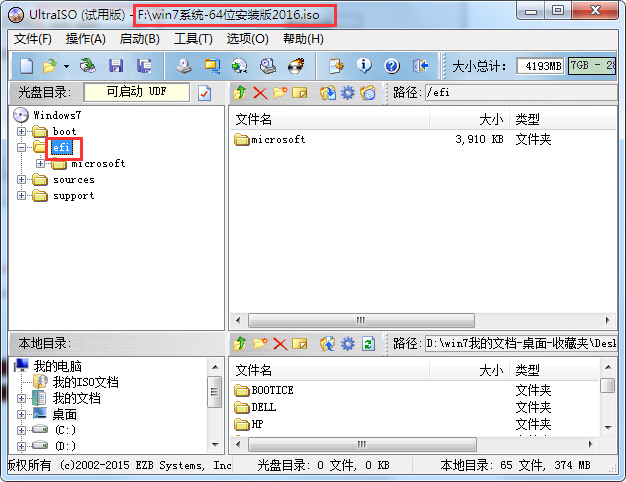Create a new ISO with the blank page icon
This screenshot has height=482, width=626.
[x=26, y=66]
